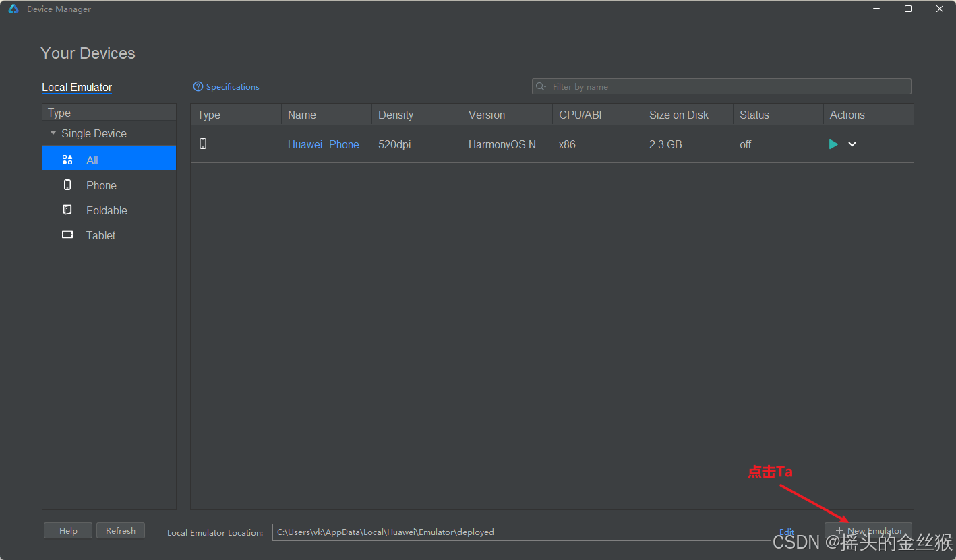Viewport: 956px width, 560px height.
Task: Maximize the Device Manager window
Action: (908, 9)
